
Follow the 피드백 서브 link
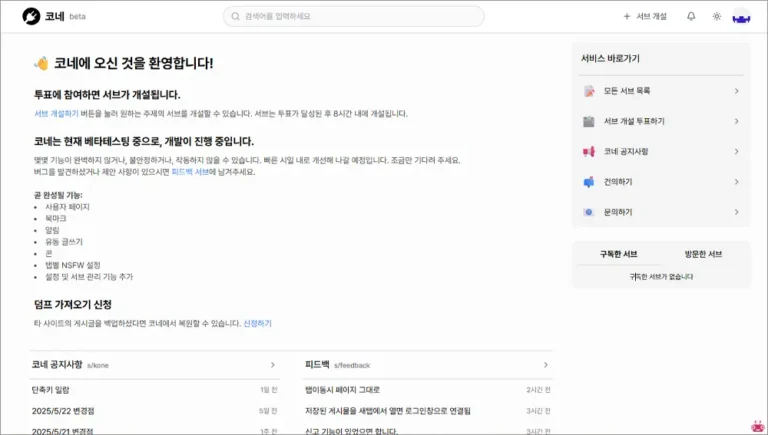coord(190,172)
